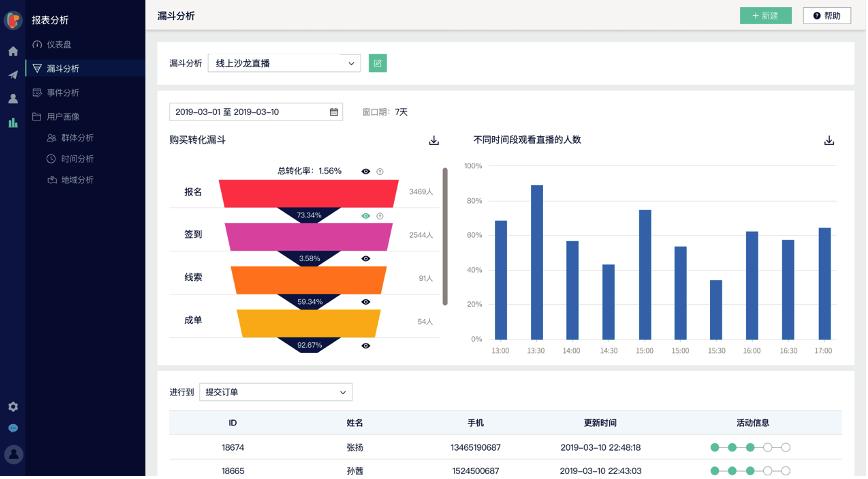Click the 帮助 help button
Viewport: 868px width, 479px height.
(x=826, y=16)
